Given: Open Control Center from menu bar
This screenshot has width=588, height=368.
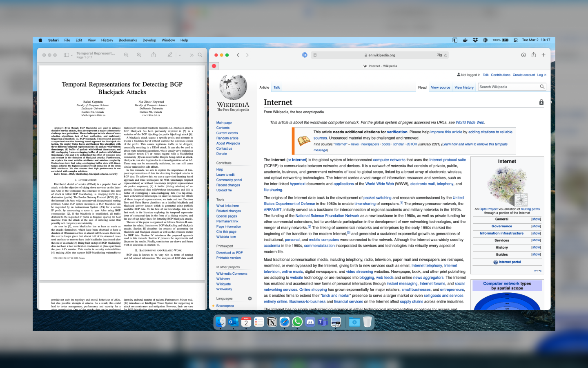Looking at the screenshot, I should 515,40.
